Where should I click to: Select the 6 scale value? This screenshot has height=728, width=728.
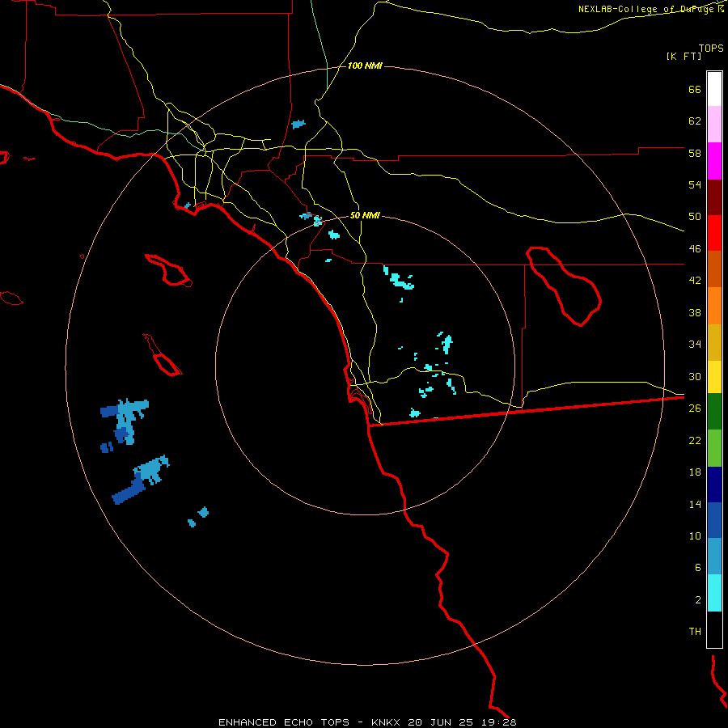pos(698,568)
